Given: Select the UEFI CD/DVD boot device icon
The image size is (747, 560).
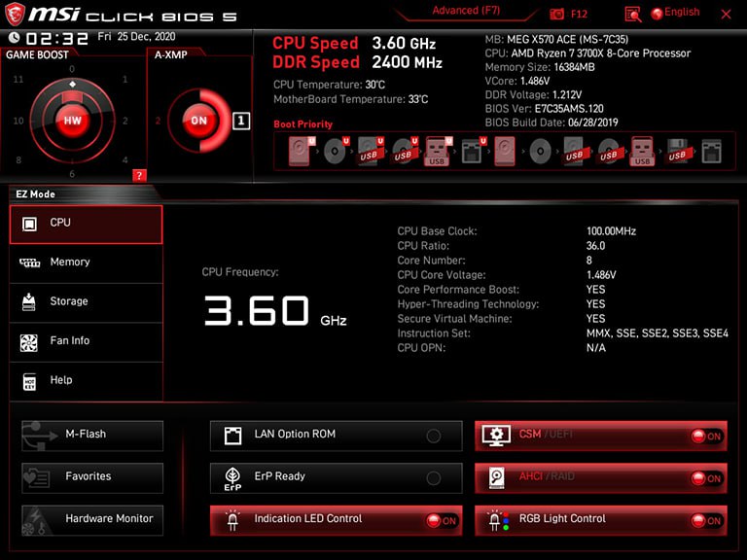Looking at the screenshot, I should coord(336,151).
